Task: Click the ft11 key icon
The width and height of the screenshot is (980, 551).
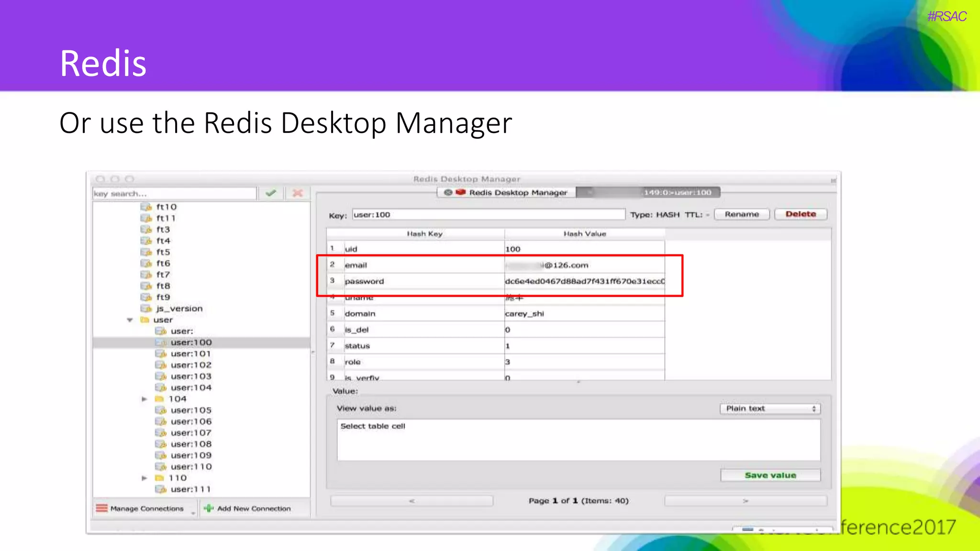Action: (146, 218)
